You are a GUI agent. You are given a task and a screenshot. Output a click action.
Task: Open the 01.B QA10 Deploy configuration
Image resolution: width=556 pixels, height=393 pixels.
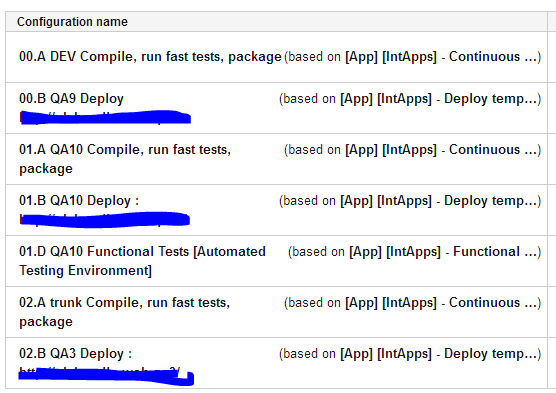pyautogui.click(x=79, y=201)
